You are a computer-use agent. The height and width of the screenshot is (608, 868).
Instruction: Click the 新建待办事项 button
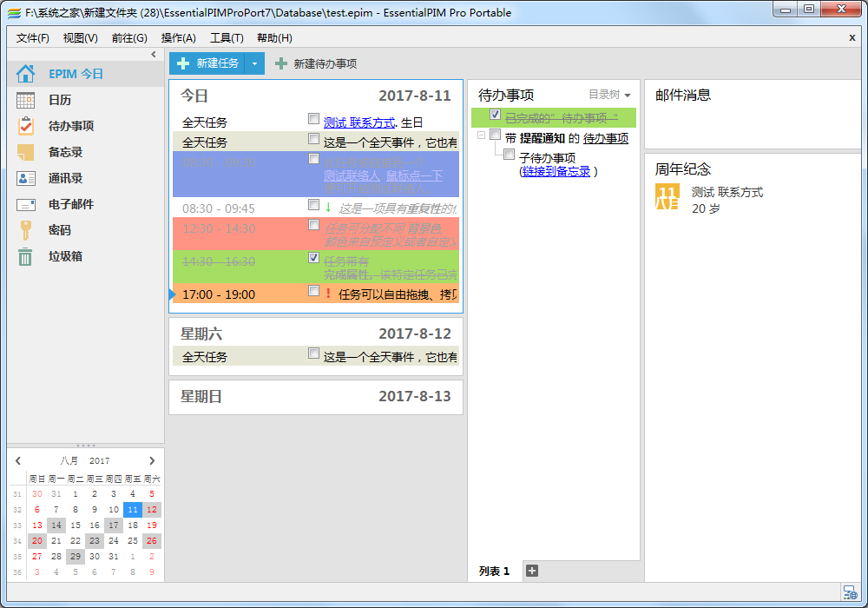(x=316, y=63)
